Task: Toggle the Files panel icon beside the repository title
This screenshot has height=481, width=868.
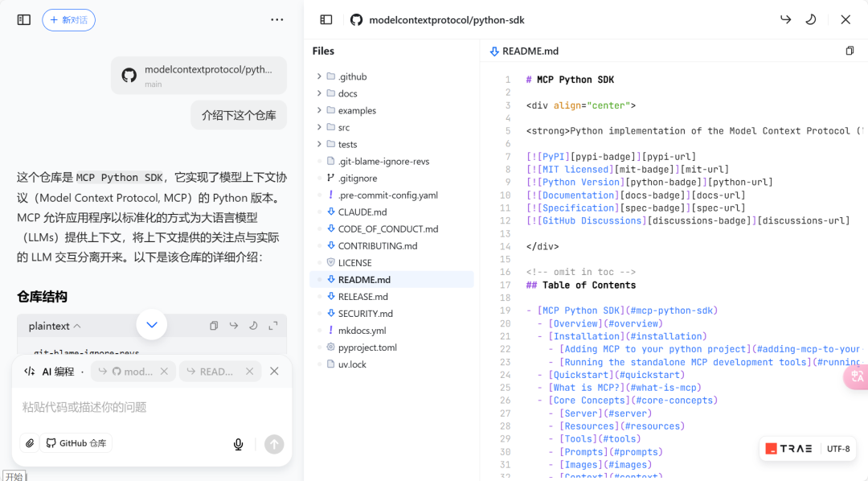Action: click(326, 20)
